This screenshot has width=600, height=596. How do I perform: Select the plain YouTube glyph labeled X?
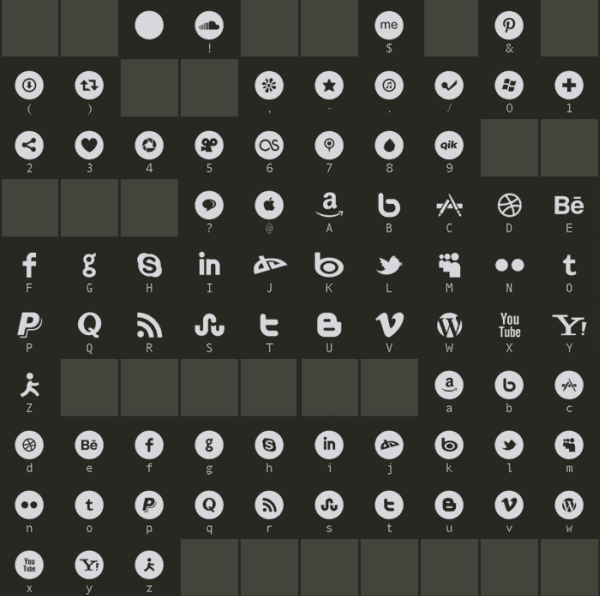tap(509, 325)
